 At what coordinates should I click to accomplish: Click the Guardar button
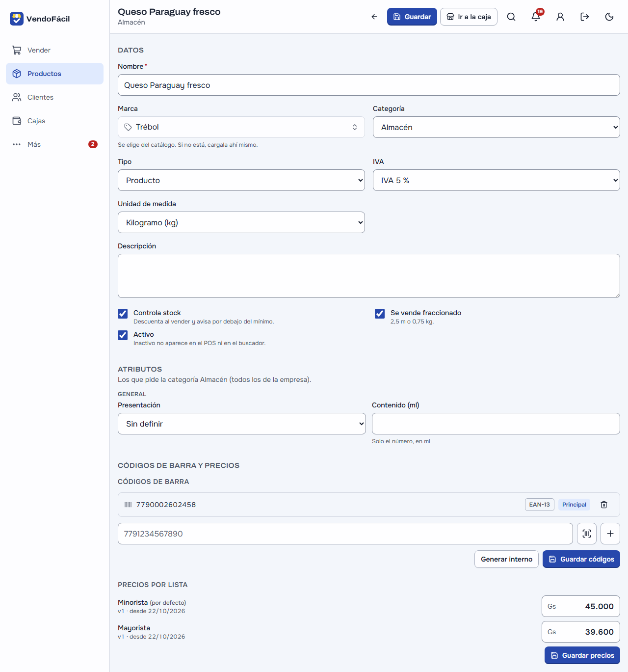click(x=412, y=17)
